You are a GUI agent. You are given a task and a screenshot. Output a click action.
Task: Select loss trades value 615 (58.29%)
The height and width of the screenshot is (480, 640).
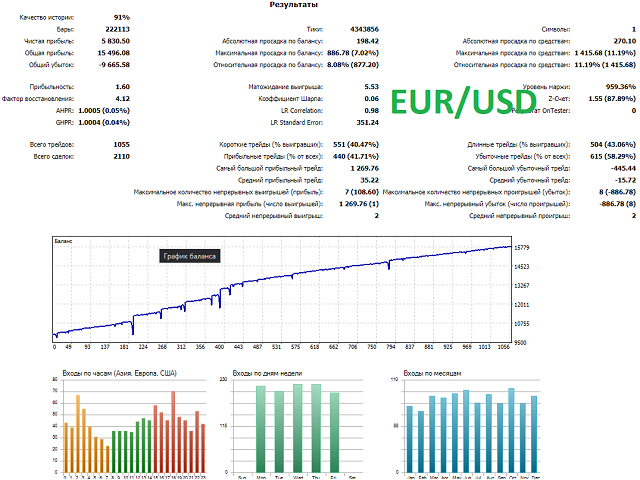click(x=613, y=157)
